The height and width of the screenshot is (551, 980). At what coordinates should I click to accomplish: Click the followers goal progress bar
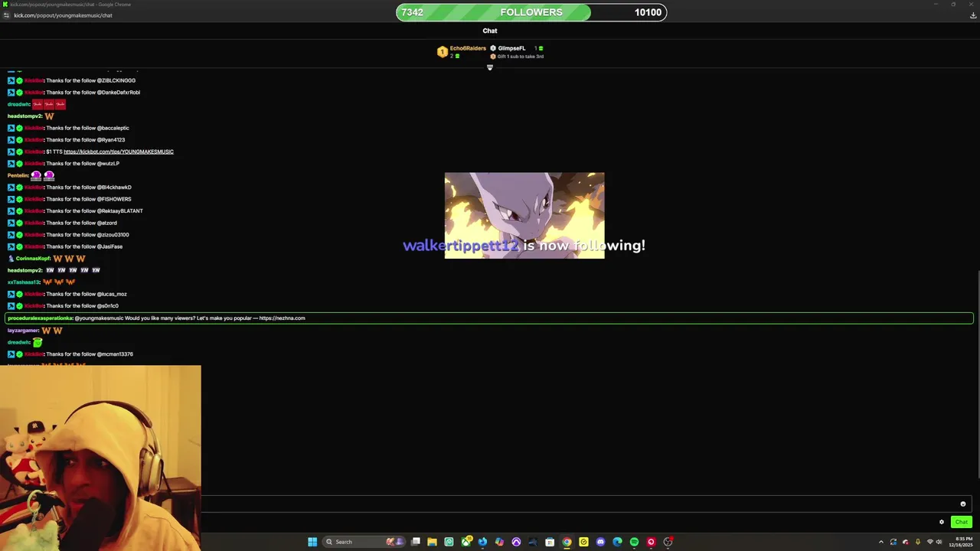(531, 12)
